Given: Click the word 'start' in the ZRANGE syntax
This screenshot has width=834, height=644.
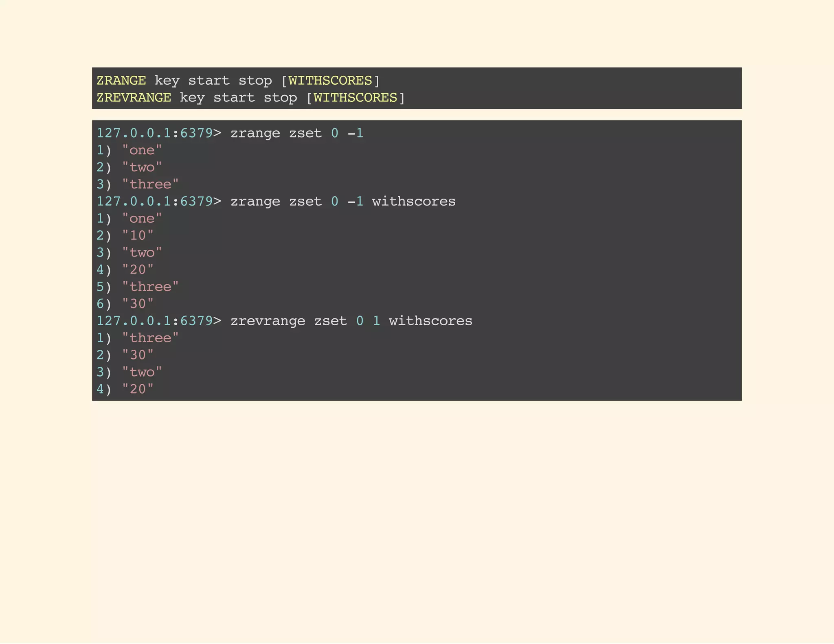Looking at the screenshot, I should point(209,81).
